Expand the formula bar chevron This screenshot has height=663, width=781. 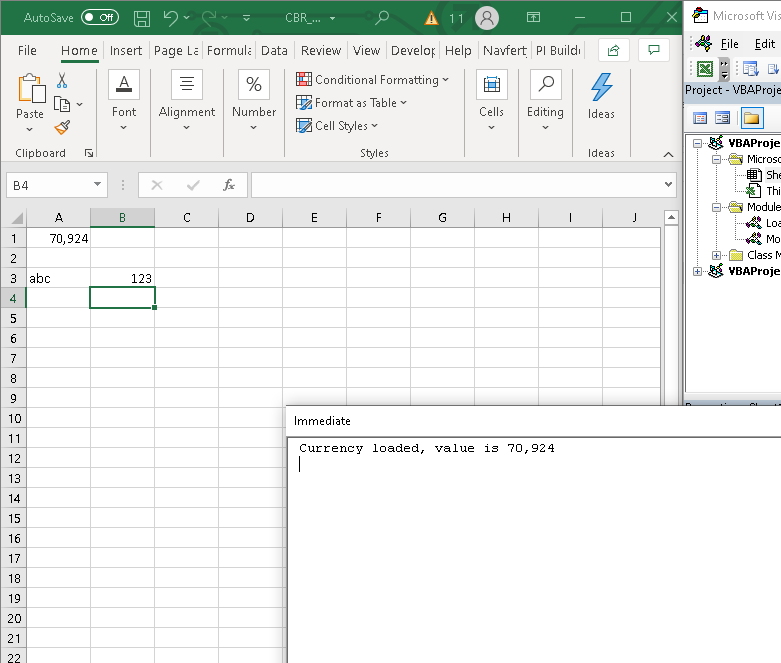668,185
